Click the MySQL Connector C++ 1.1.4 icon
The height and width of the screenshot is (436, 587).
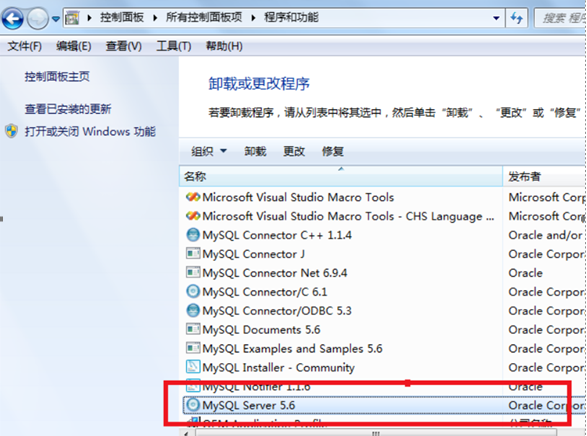tap(193, 235)
